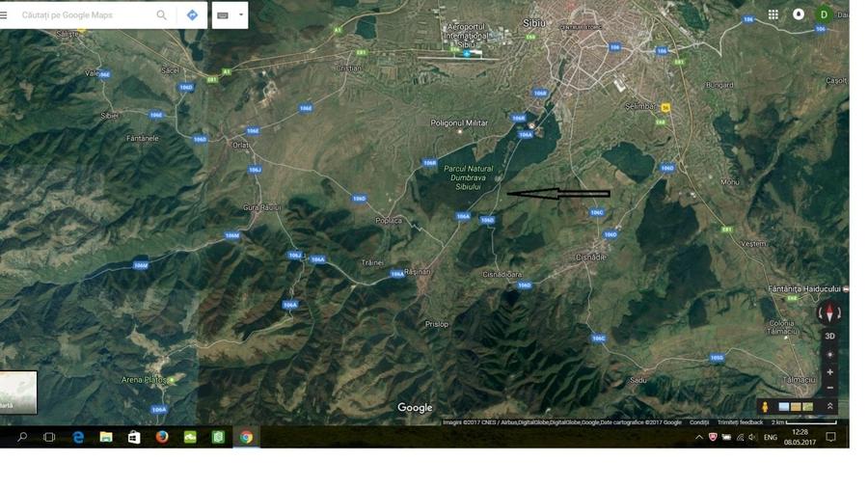
Task: Open Task View on the taskbar
Action: [x=49, y=437]
